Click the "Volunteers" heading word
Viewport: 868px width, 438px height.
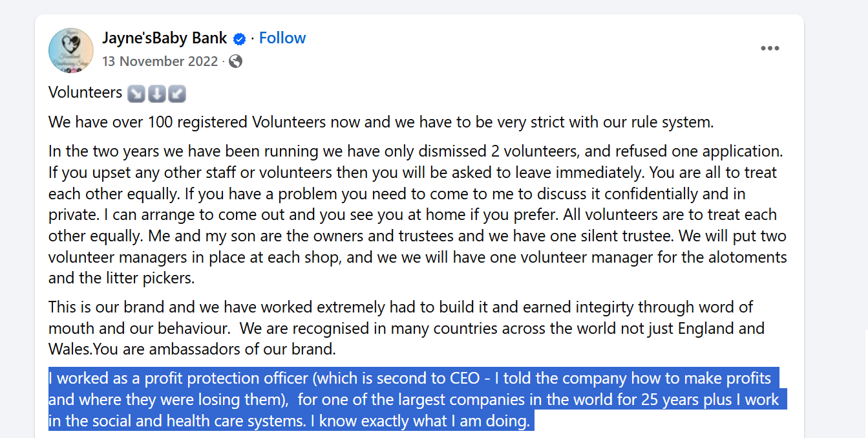[85, 93]
